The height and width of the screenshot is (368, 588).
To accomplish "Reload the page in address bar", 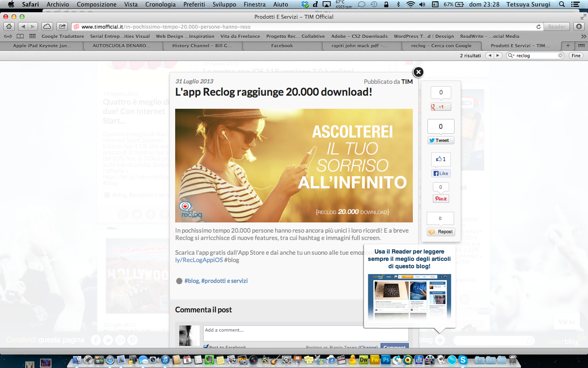I will click(539, 27).
